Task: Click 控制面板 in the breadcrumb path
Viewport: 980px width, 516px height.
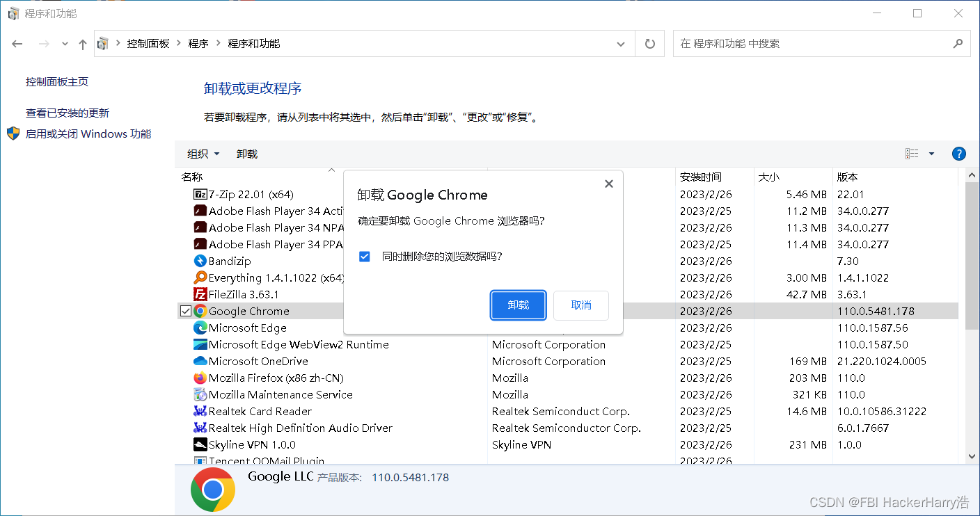Action: coord(148,43)
